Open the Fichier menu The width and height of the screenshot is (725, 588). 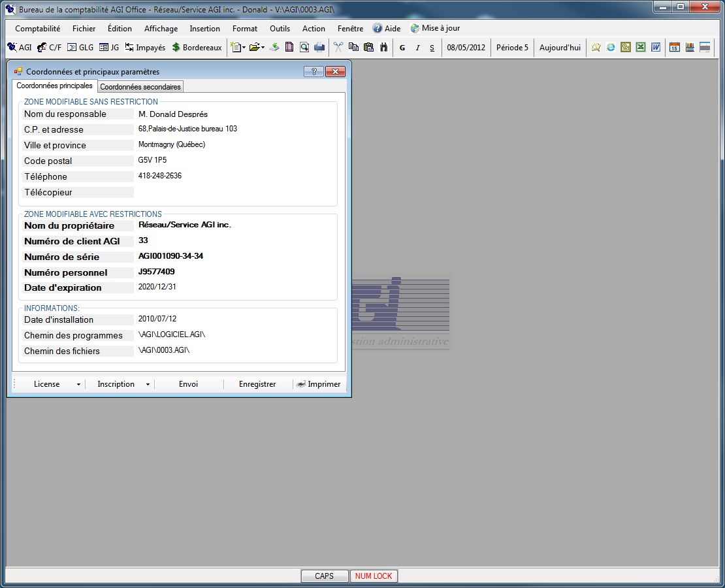click(x=84, y=29)
